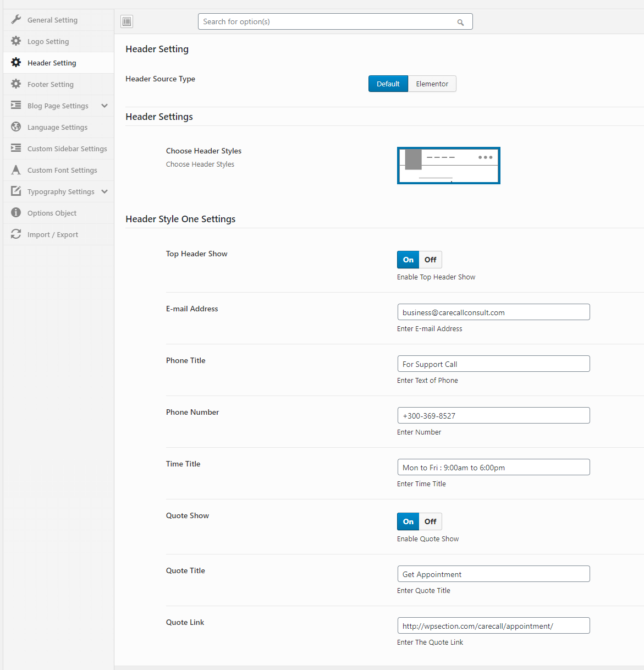Image resolution: width=644 pixels, height=670 pixels.
Task: Expand the Typography Settings section
Action: point(104,191)
